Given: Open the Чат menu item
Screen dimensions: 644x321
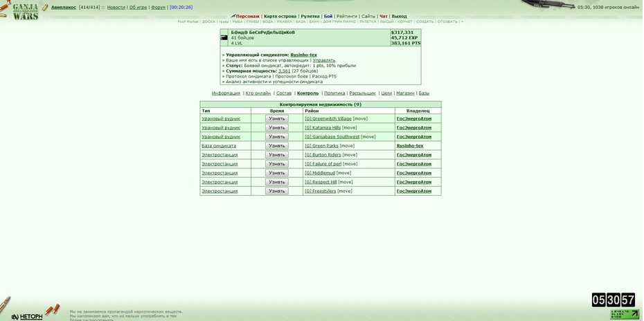Looking at the screenshot, I should [x=384, y=17].
